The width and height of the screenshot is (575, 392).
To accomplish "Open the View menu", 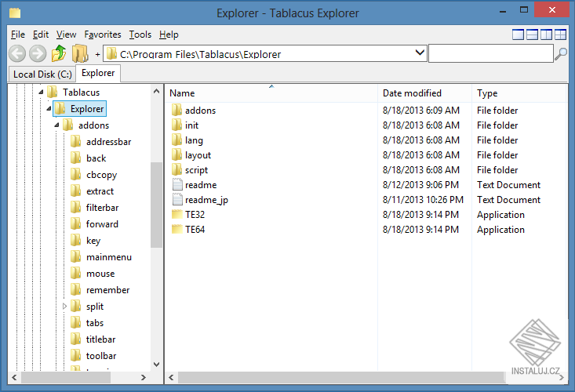I will [67, 34].
